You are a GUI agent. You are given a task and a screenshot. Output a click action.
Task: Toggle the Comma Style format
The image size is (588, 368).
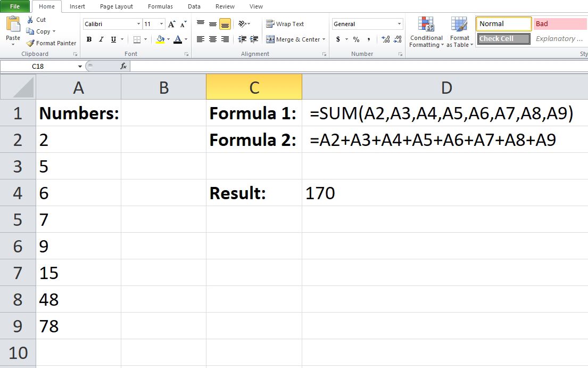pyautogui.click(x=368, y=39)
